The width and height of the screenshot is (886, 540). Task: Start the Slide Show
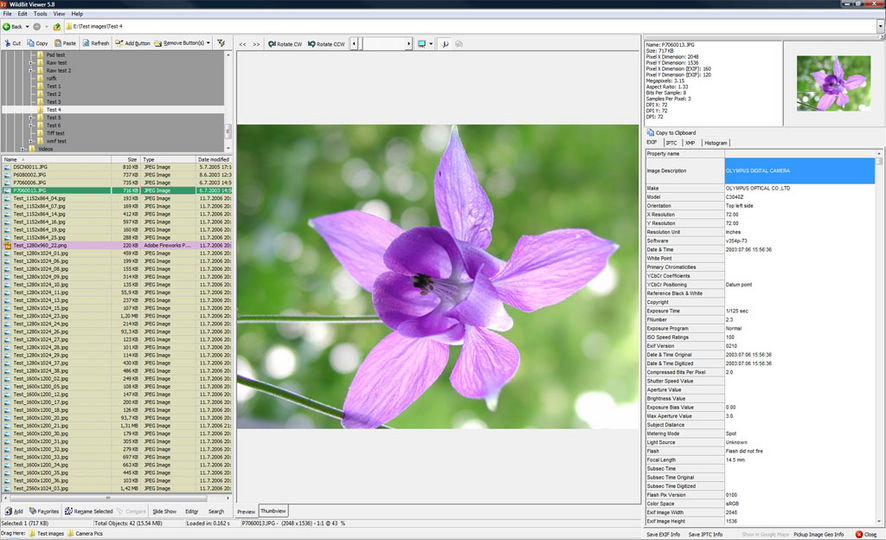[164, 511]
